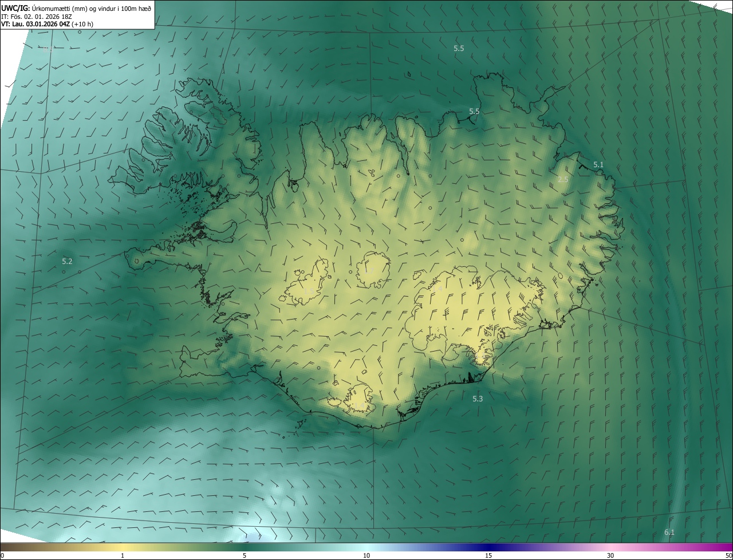Image resolution: width=733 pixels, height=560 pixels.
Task: Click the 0 tick on the color scale
Action: tap(2, 555)
